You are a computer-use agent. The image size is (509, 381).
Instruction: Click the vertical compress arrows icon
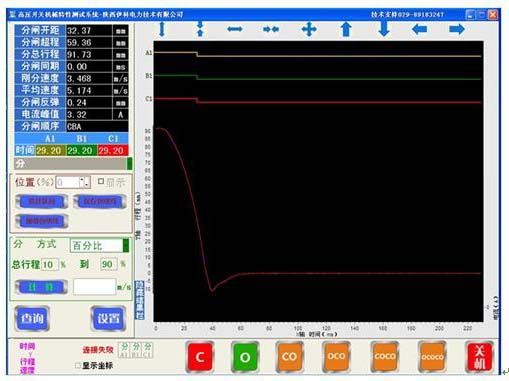[200, 29]
